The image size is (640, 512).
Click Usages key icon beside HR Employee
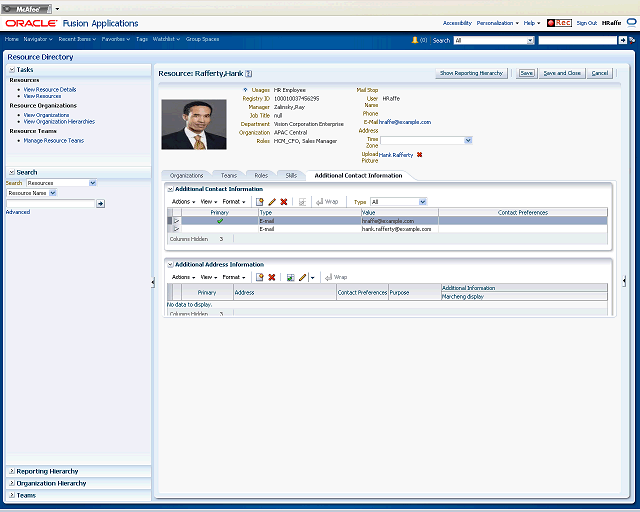pyautogui.click(x=245, y=90)
